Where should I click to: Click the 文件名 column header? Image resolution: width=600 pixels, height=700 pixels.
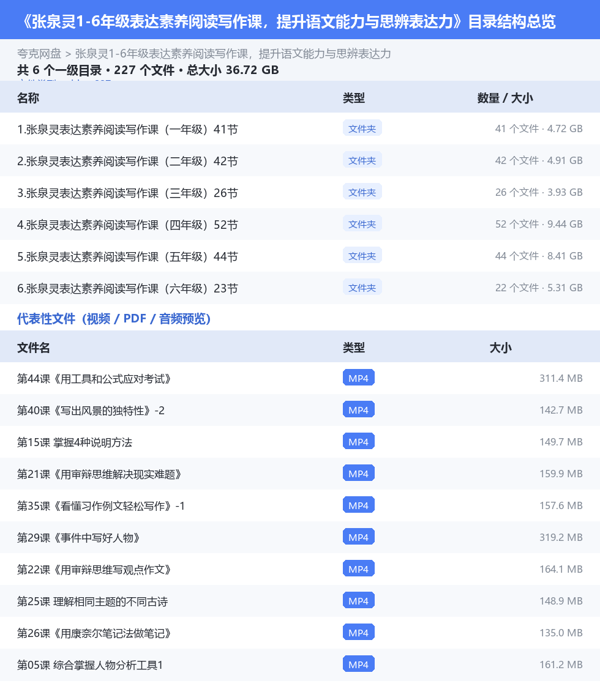pyautogui.click(x=34, y=348)
